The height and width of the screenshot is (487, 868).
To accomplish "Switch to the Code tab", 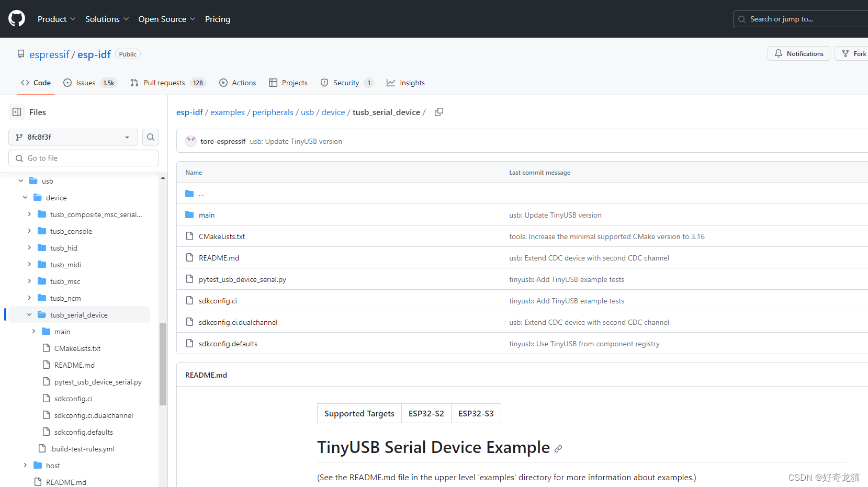I will pos(36,83).
